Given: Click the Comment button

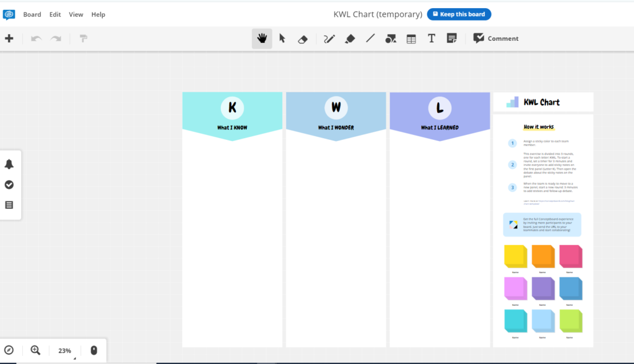Looking at the screenshot, I should pos(496,38).
